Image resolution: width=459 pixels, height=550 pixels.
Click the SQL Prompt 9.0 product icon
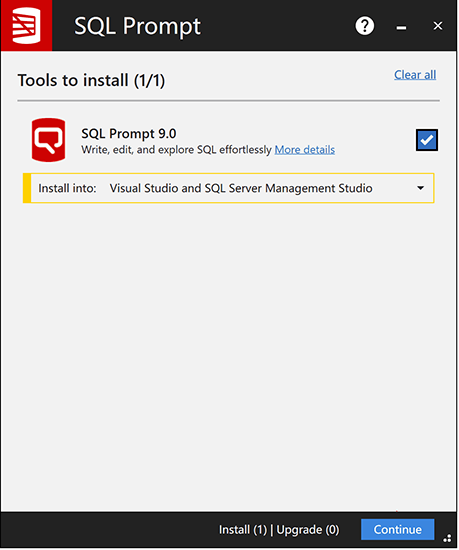48,140
